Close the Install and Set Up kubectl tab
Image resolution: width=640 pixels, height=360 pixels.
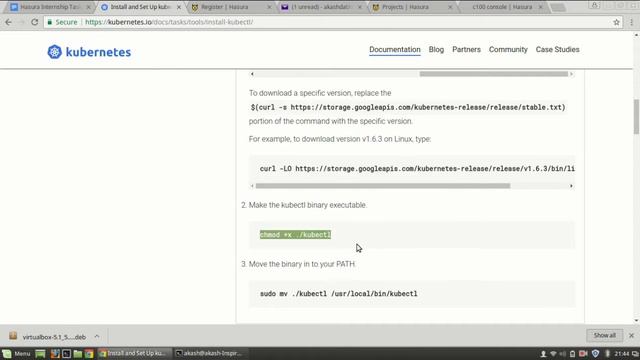pyautogui.click(x=179, y=7)
